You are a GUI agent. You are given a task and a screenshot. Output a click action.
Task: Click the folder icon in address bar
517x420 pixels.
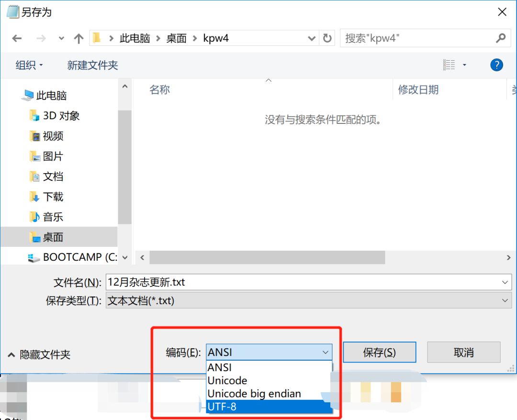(x=97, y=38)
